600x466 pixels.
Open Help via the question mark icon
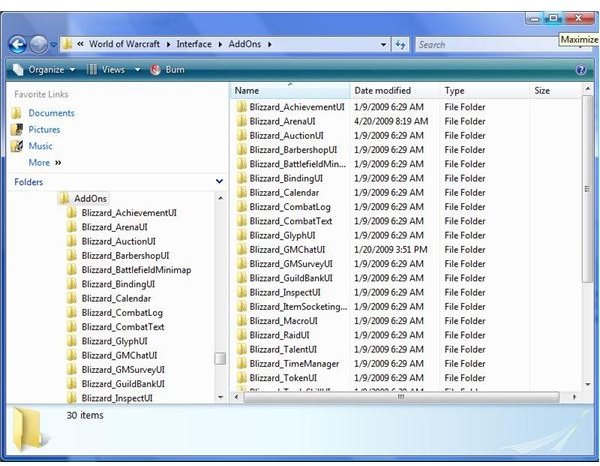click(580, 70)
